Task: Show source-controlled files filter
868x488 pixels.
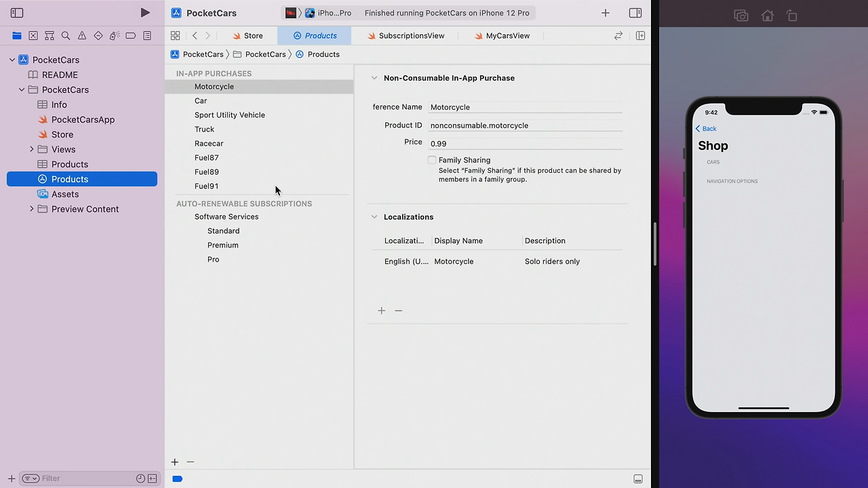Action: pos(153,479)
